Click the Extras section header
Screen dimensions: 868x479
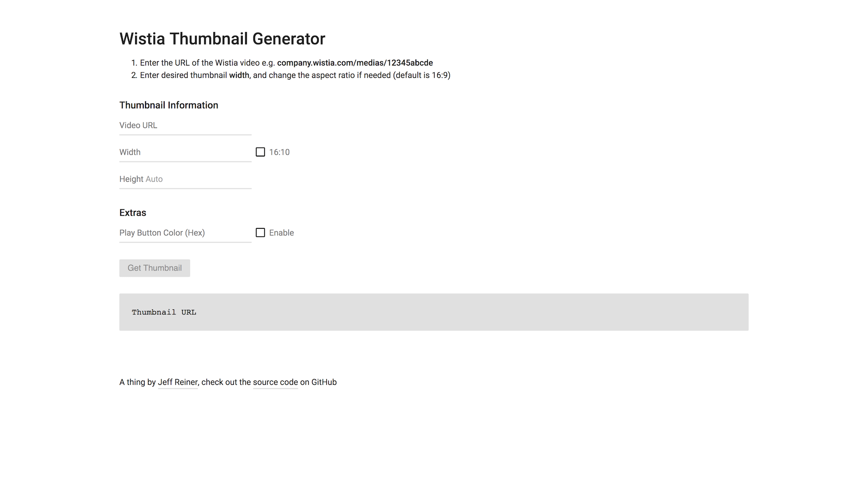[x=132, y=213]
